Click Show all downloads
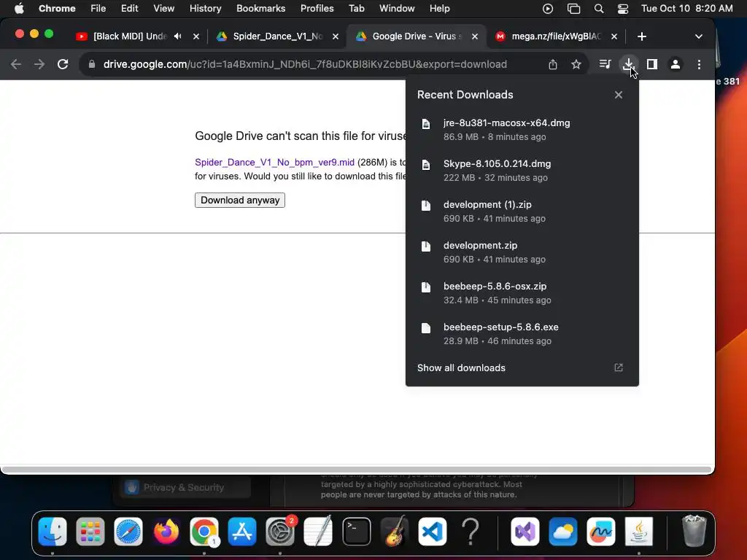 click(461, 367)
